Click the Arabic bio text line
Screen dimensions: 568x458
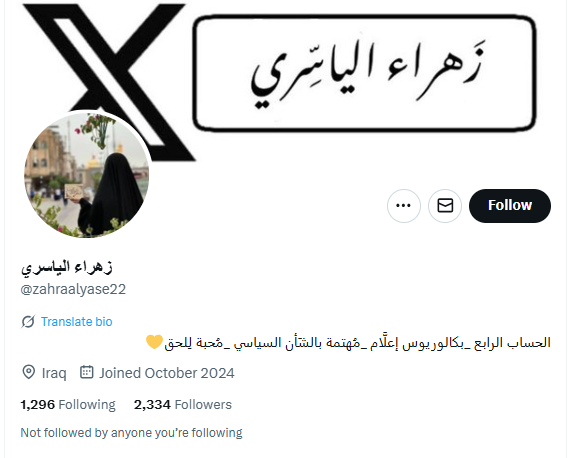pos(357,342)
